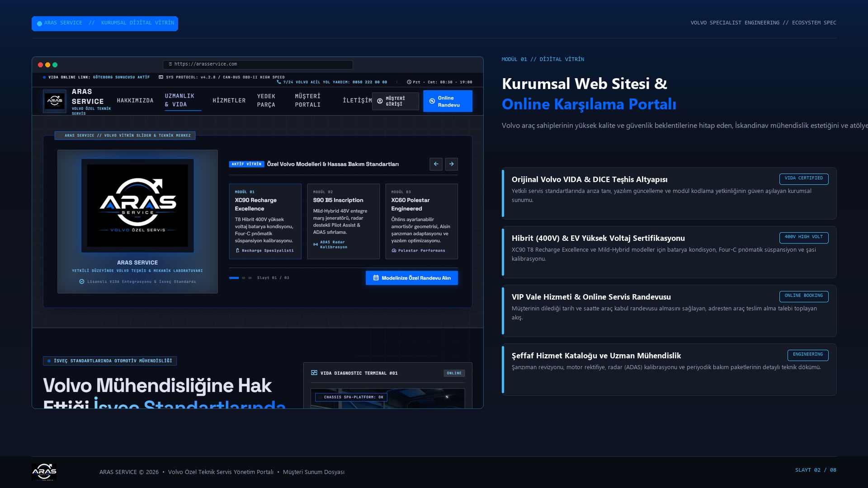Select the XC60 Polestar Engineered card

point(422,221)
